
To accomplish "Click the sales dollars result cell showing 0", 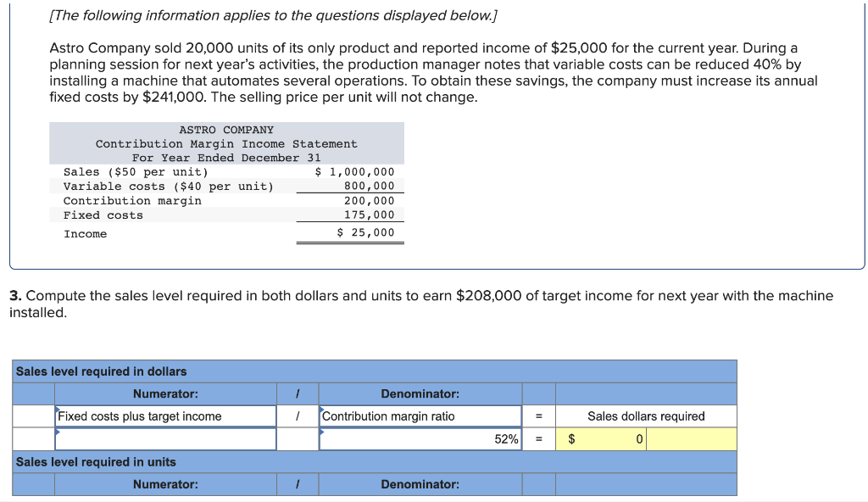I will pos(601,439).
